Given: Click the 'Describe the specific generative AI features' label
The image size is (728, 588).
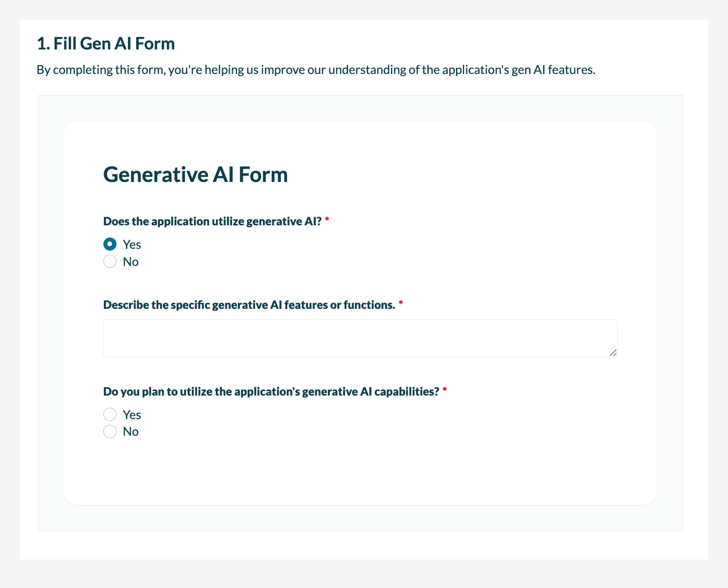Looking at the screenshot, I should [x=249, y=305].
